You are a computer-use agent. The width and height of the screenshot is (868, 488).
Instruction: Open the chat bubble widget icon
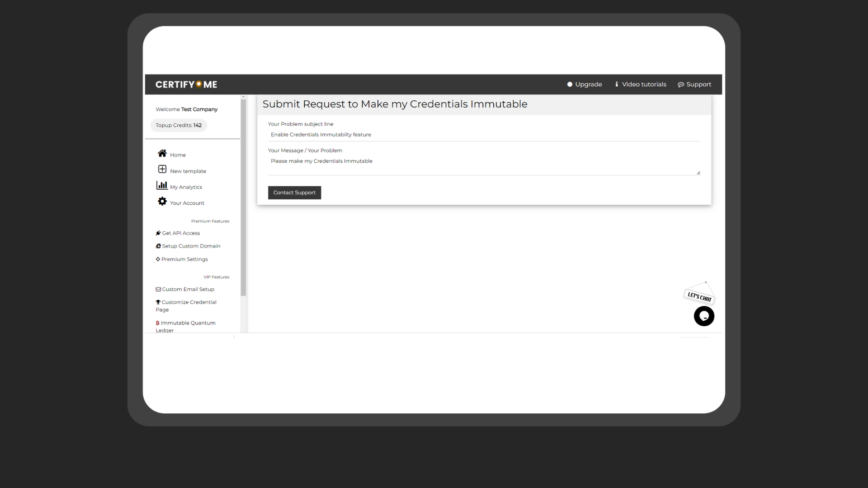[704, 316]
